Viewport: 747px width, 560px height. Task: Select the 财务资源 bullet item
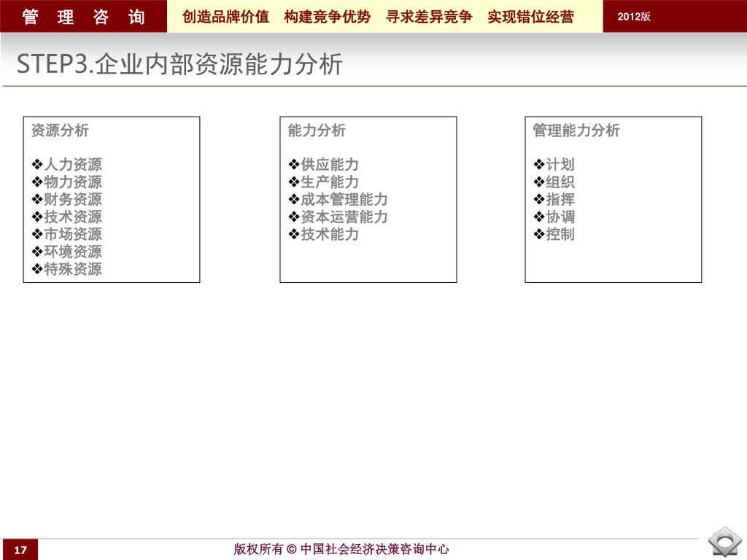click(66, 200)
